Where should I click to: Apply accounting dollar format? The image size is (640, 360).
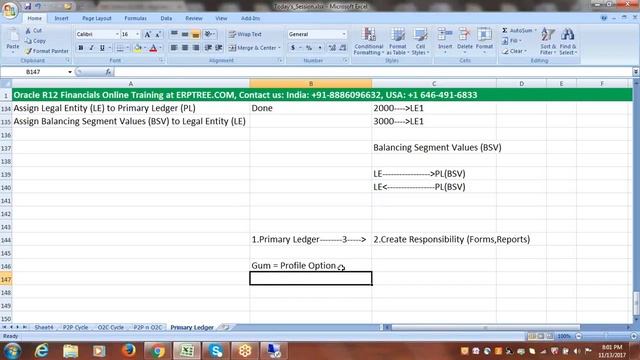[x=293, y=48]
